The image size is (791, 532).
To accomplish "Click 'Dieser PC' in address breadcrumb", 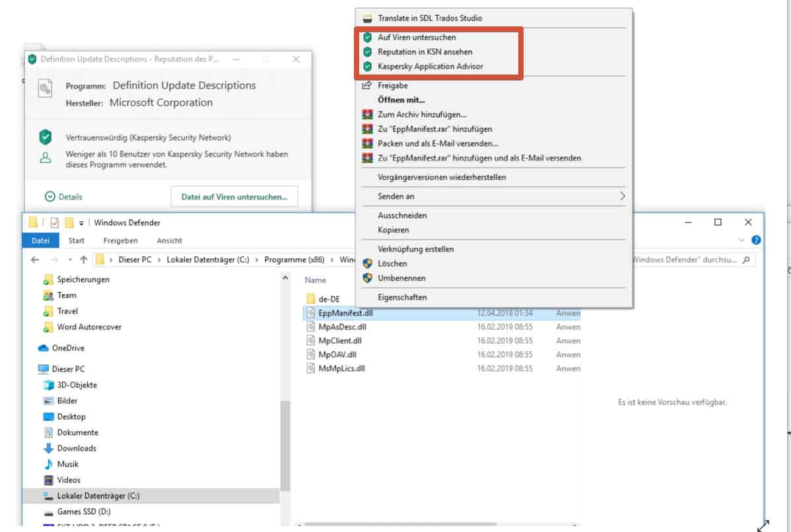I will click(135, 259).
